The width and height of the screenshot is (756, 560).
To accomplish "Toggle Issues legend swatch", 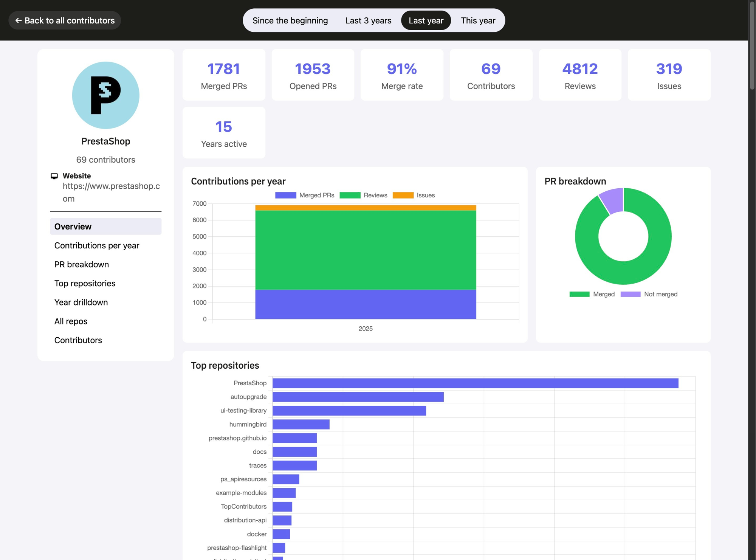I will point(403,195).
